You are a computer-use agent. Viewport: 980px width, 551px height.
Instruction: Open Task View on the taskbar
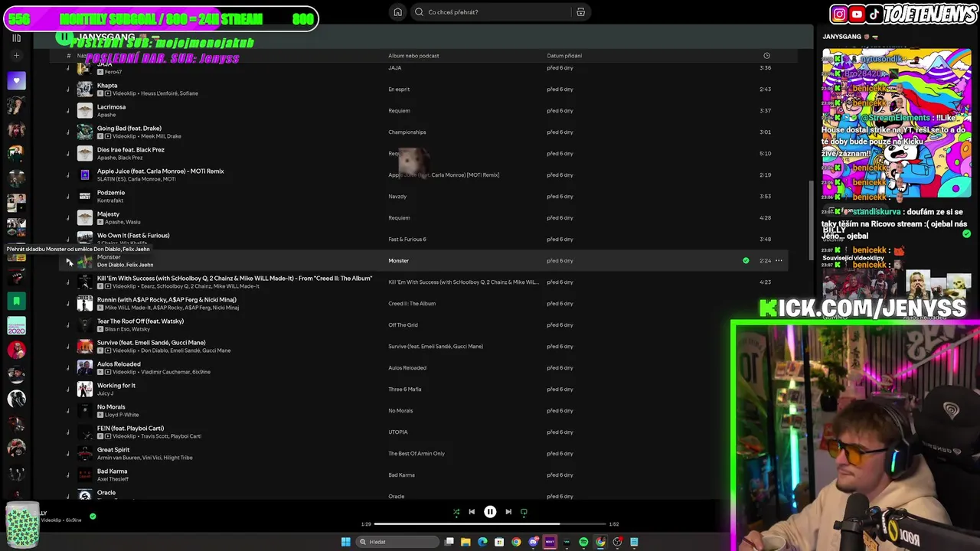coord(449,542)
